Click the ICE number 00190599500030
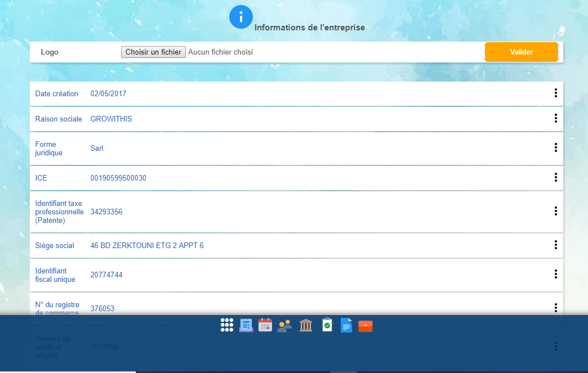The width and height of the screenshot is (588, 373). coord(118,178)
